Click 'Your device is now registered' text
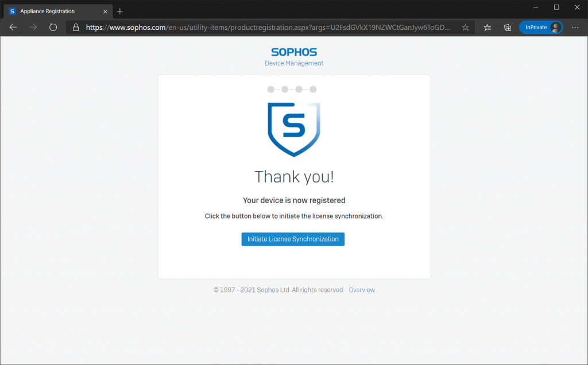 point(294,200)
